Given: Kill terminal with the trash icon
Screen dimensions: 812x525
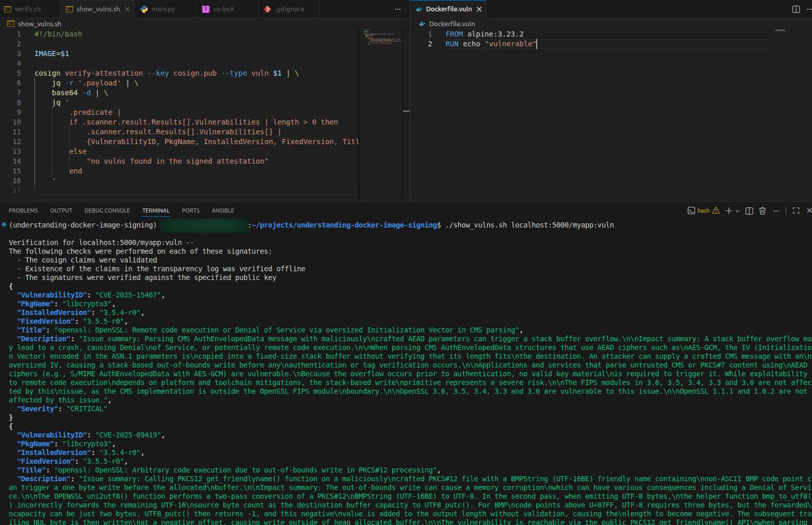Looking at the screenshot, I should (x=763, y=211).
